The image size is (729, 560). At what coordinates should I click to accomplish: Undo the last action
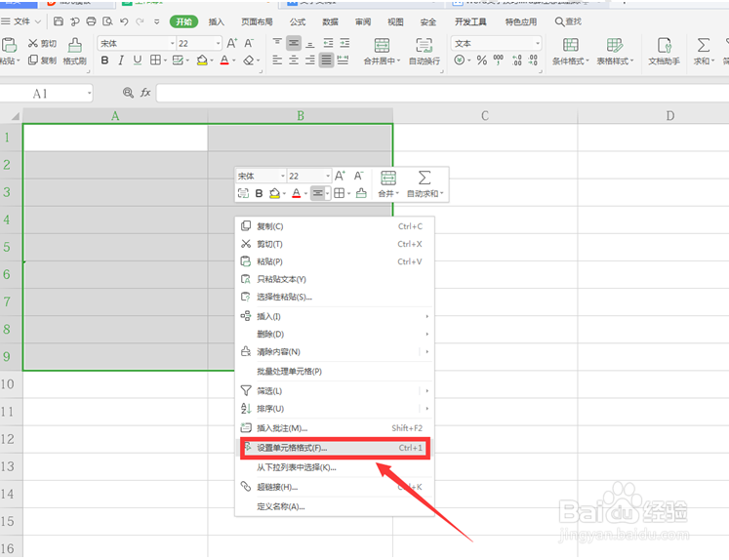124,21
